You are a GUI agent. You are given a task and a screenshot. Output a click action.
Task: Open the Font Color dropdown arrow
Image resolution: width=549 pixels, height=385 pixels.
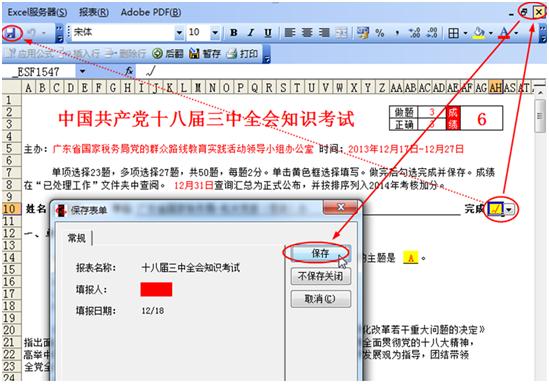(516, 33)
